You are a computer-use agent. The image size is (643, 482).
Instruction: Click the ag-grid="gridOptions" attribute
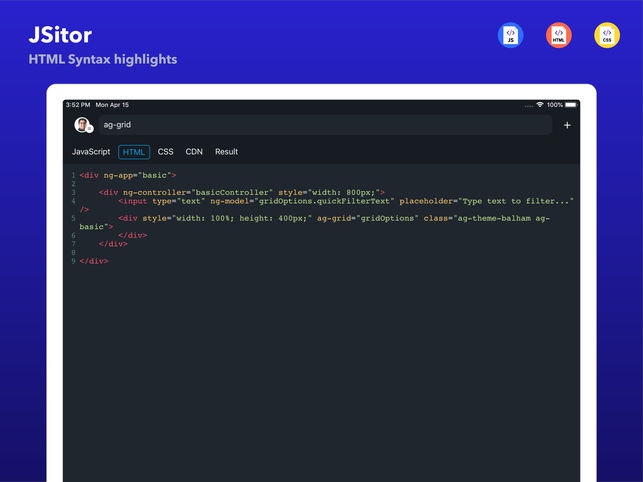[367, 218]
